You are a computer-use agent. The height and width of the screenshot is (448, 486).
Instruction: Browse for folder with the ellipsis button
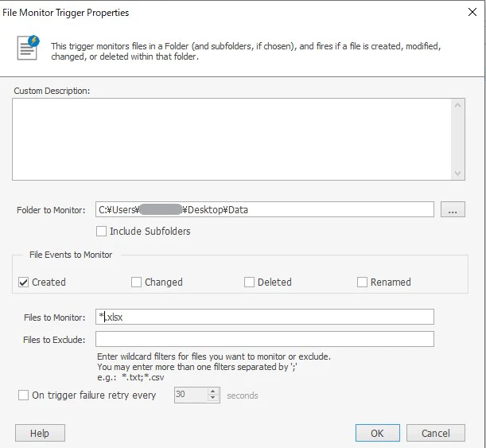click(453, 209)
